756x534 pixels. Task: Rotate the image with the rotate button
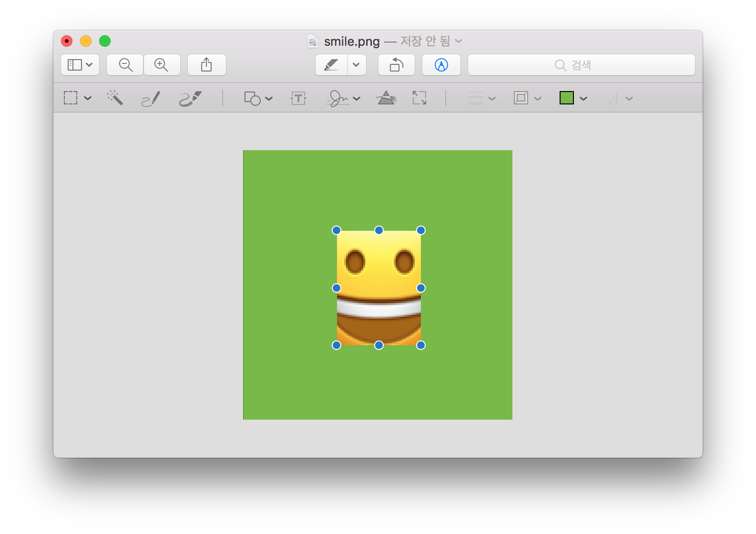point(397,65)
